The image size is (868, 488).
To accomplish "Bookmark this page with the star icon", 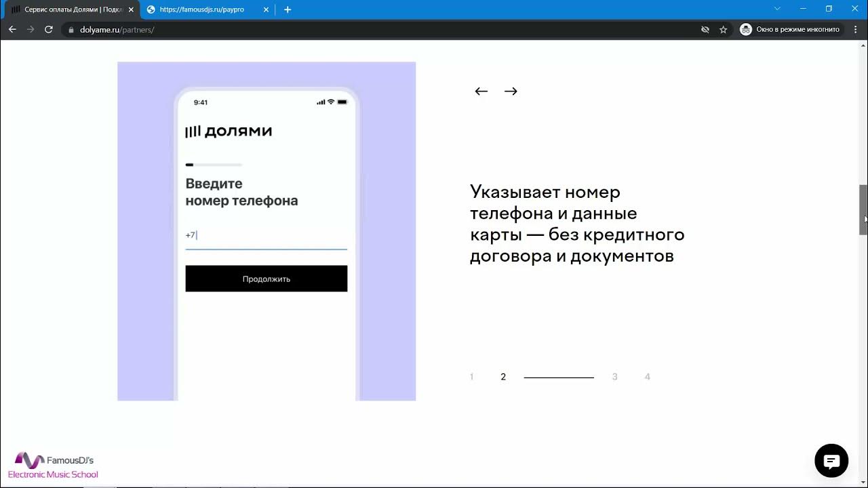I will click(x=724, y=30).
